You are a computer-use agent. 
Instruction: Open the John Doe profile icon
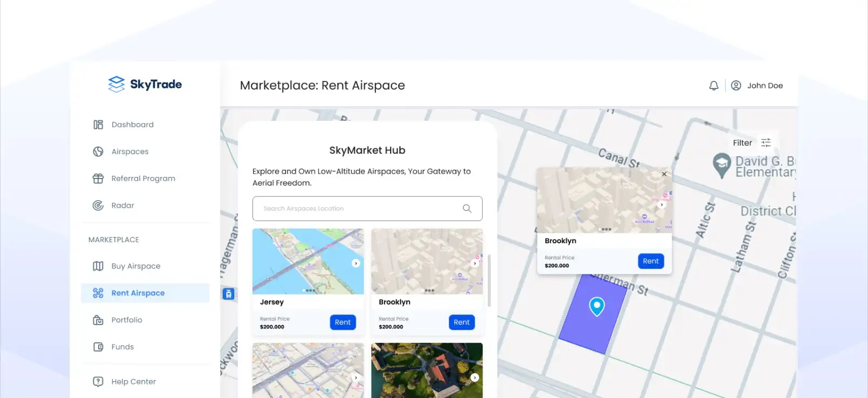coord(736,86)
